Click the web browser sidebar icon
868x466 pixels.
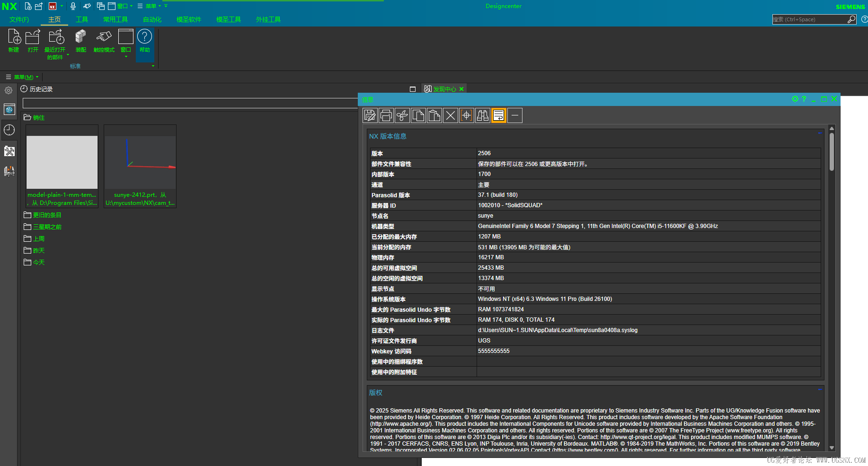[x=9, y=109]
